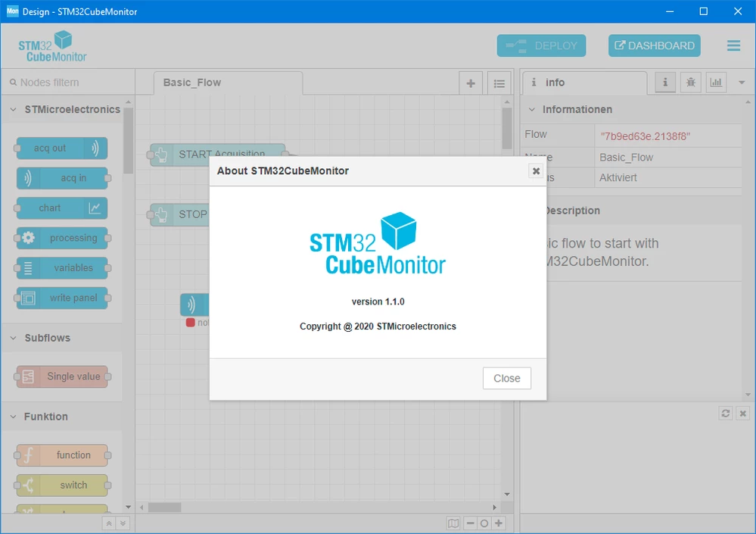Open the hamburger main menu
756x534 pixels.
pos(733,46)
